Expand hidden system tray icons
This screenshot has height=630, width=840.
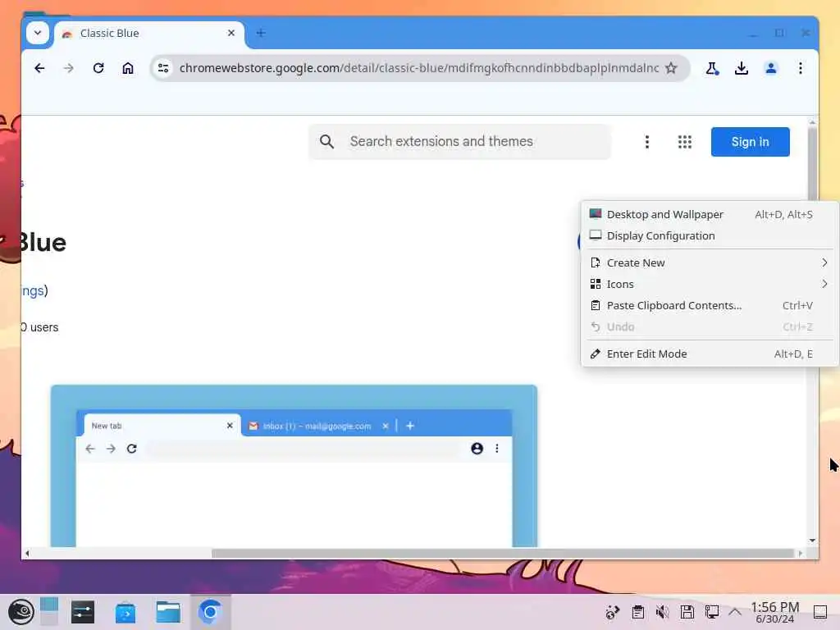[x=735, y=612]
